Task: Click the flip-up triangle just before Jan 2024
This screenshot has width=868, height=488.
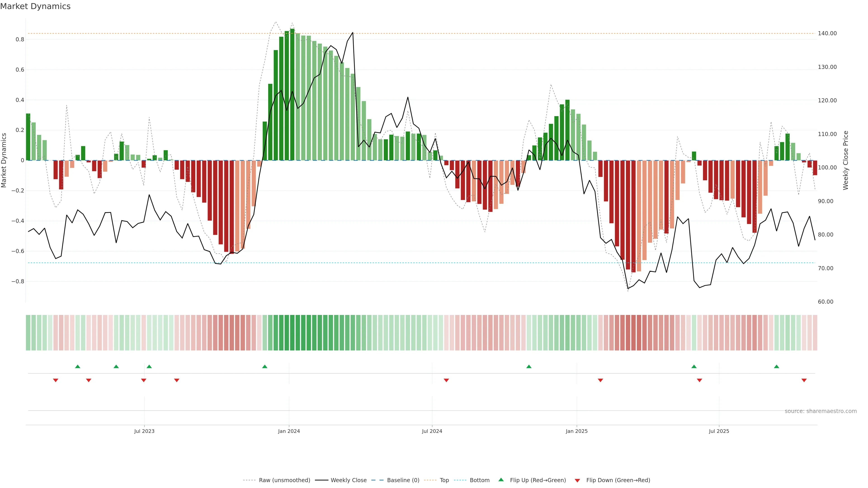Action: pyautogui.click(x=264, y=366)
